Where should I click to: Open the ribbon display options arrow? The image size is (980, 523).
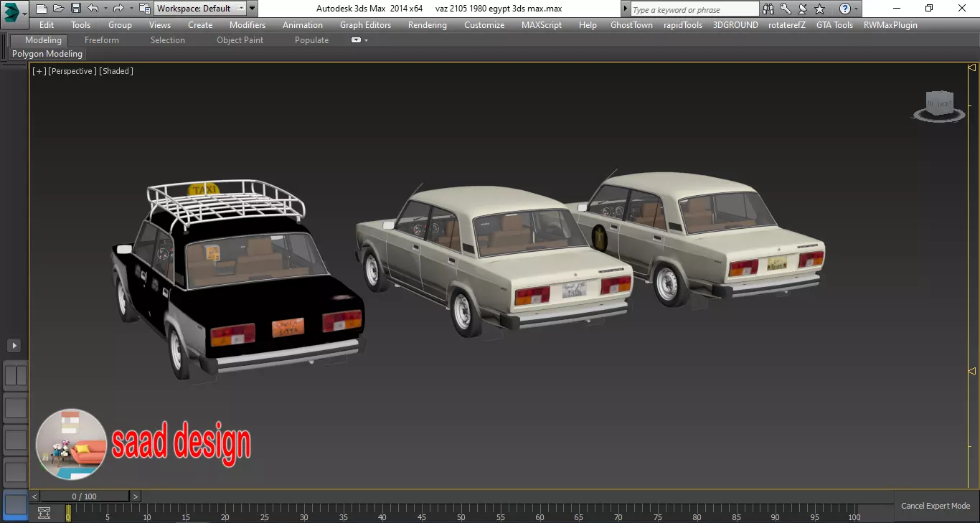367,40
